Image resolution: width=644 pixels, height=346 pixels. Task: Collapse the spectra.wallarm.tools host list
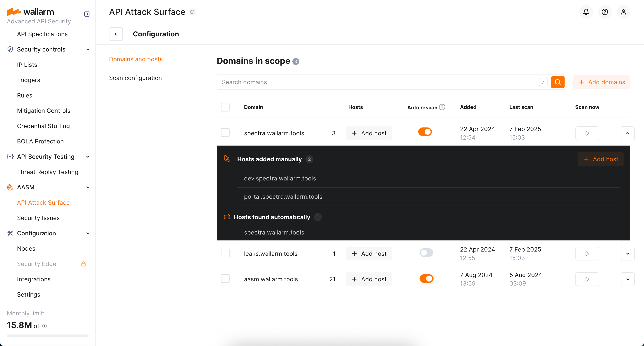click(x=628, y=133)
